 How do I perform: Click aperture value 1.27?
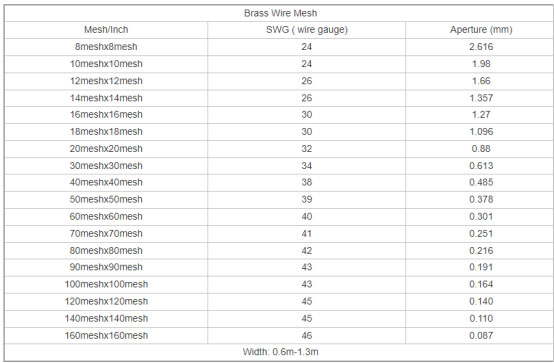point(481,115)
